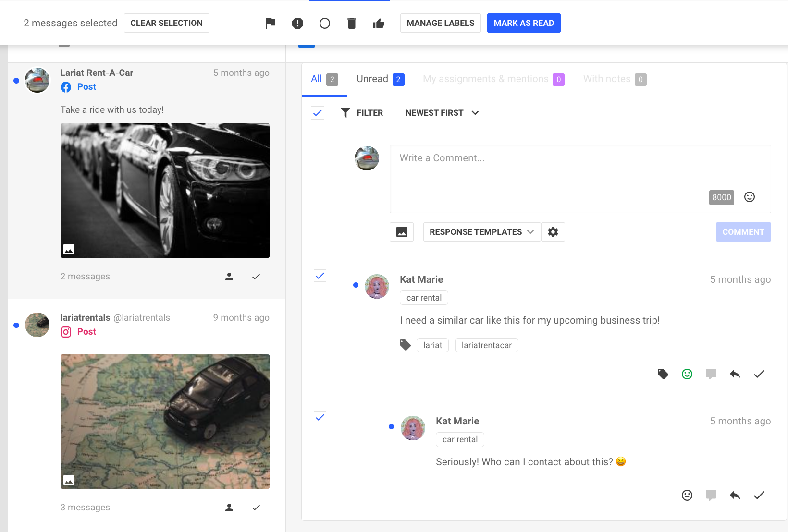Click '2 messages' count on Facebook post
788x532 pixels.
pyautogui.click(x=85, y=277)
